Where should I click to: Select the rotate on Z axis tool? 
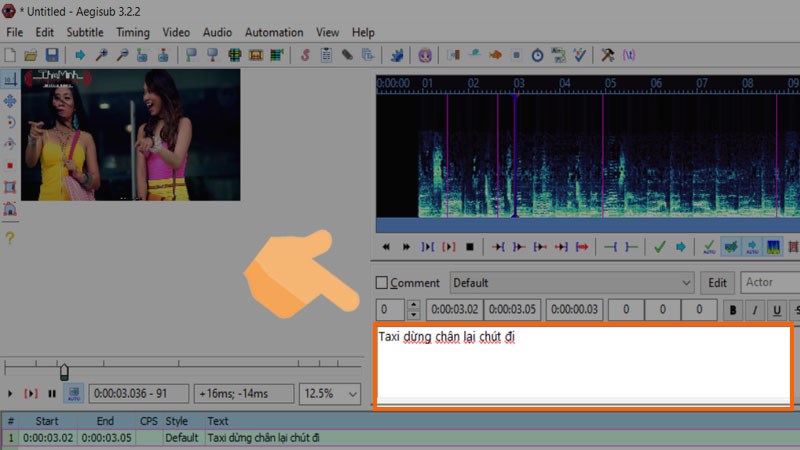(x=10, y=122)
